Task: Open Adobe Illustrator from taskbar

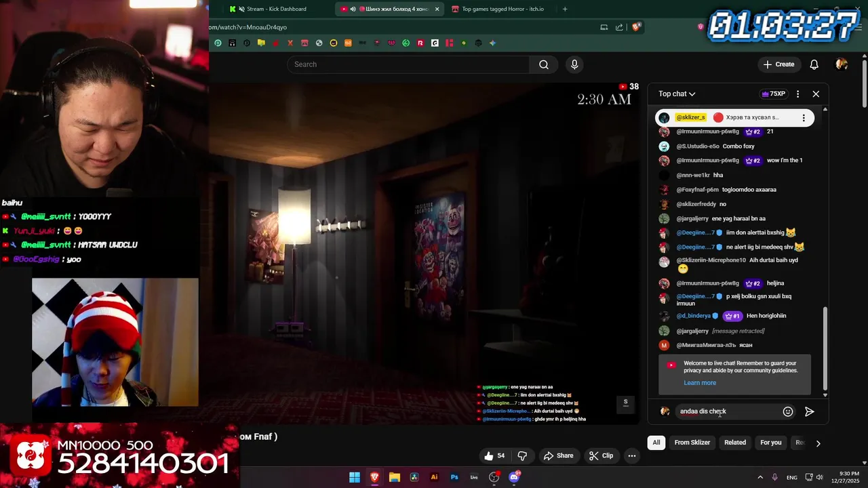Action: tap(434, 477)
